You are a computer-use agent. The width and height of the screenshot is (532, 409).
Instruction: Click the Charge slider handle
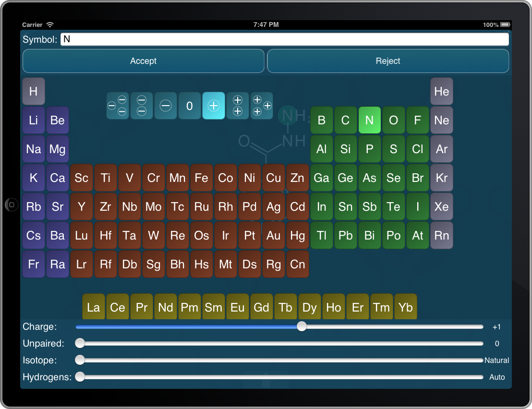[x=302, y=326]
